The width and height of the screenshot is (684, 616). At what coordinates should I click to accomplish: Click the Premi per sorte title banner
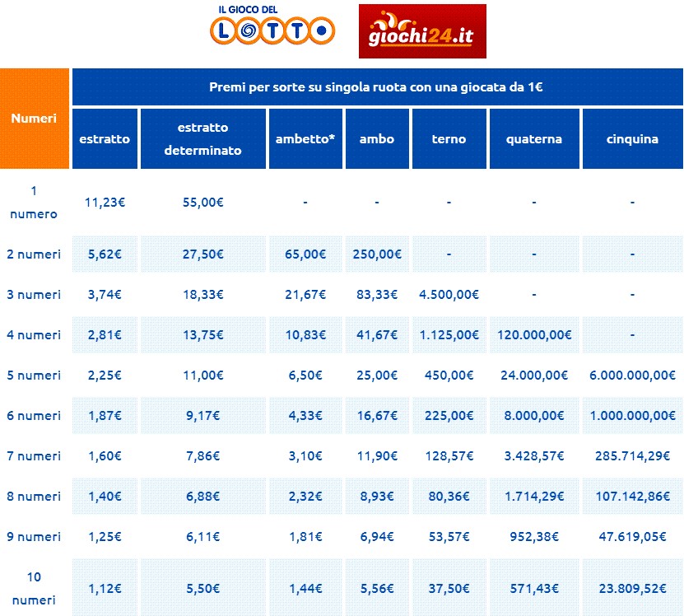(x=377, y=87)
